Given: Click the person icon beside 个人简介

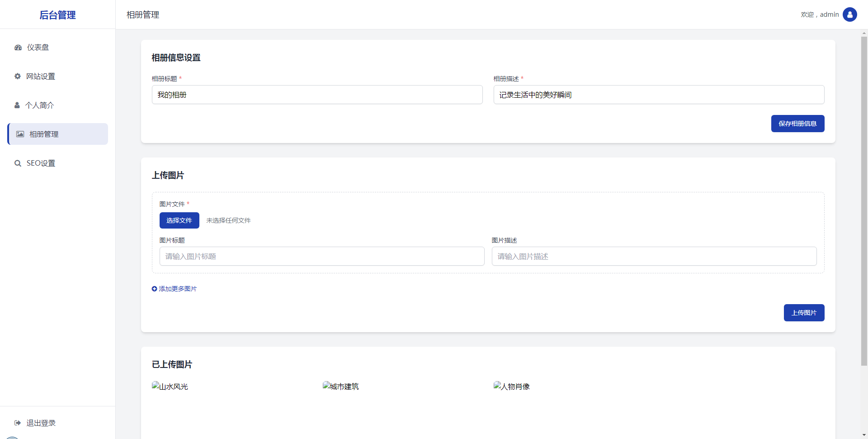Looking at the screenshot, I should click(x=17, y=105).
